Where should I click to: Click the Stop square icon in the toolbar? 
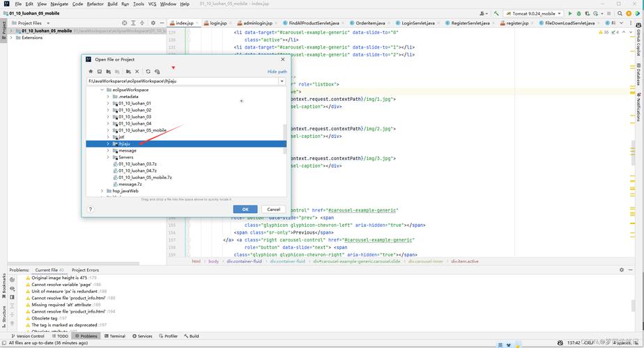pyautogui.click(x=609, y=13)
